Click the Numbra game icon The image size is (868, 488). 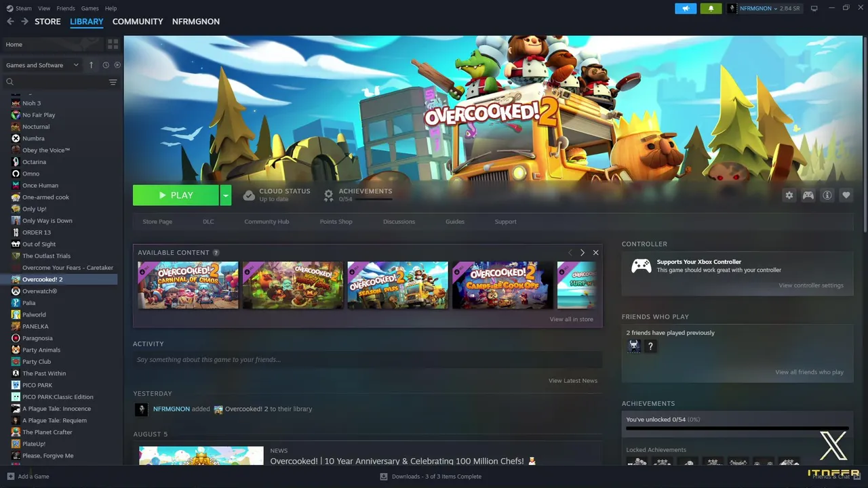coord(16,138)
